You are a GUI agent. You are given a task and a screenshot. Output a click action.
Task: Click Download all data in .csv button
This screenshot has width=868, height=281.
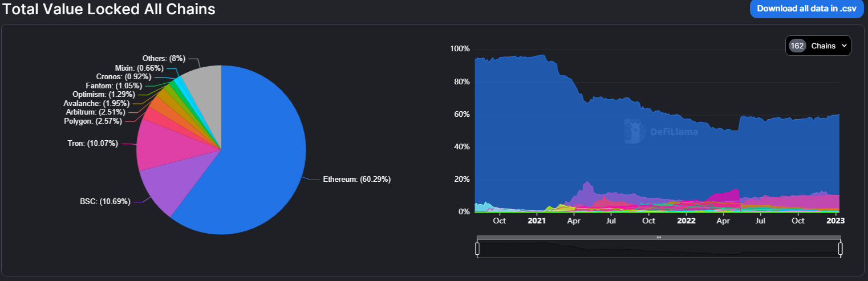tap(806, 9)
